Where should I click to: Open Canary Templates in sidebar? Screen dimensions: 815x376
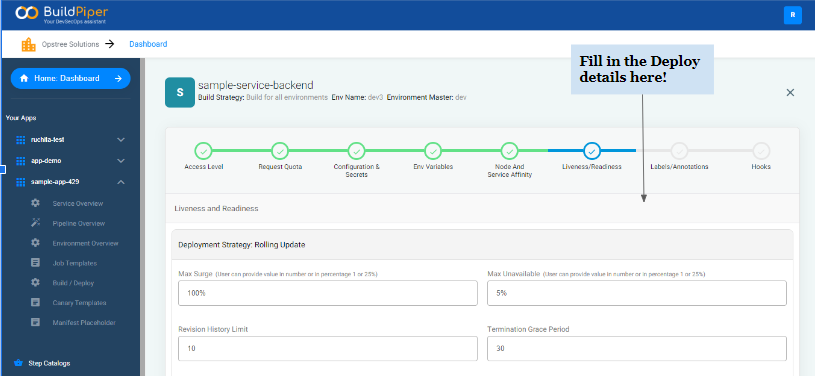(x=80, y=303)
